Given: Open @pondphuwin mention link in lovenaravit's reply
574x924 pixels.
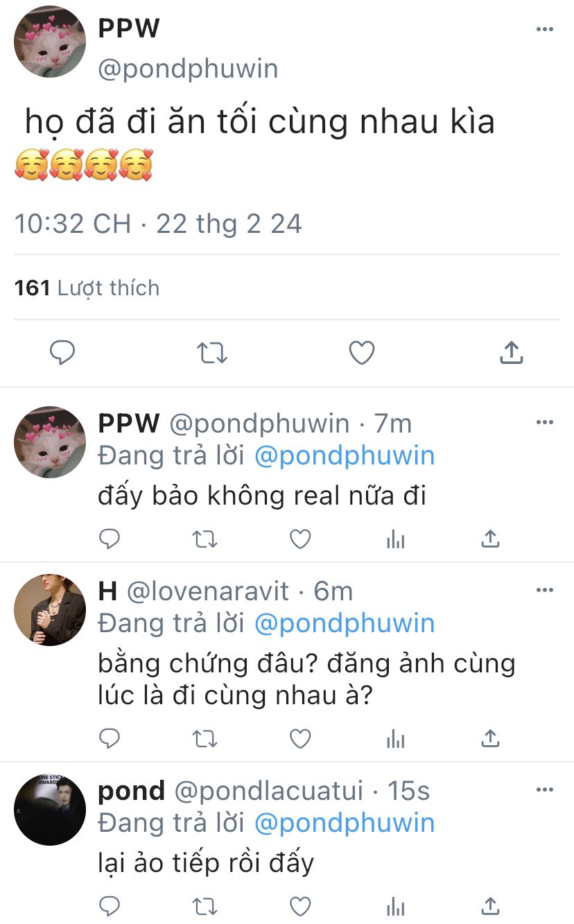Looking at the screenshot, I should coord(345,623).
